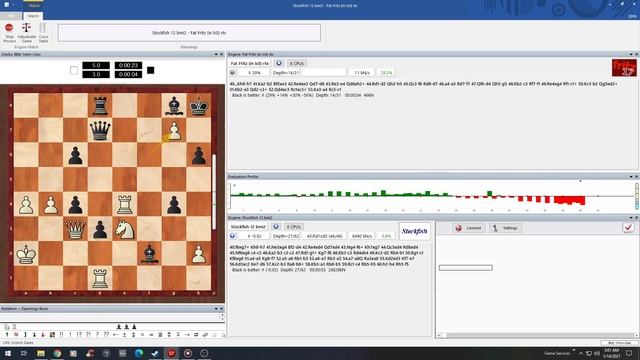Insert the '!?' interesting move annotation
640x360 pixels.
[79, 334]
